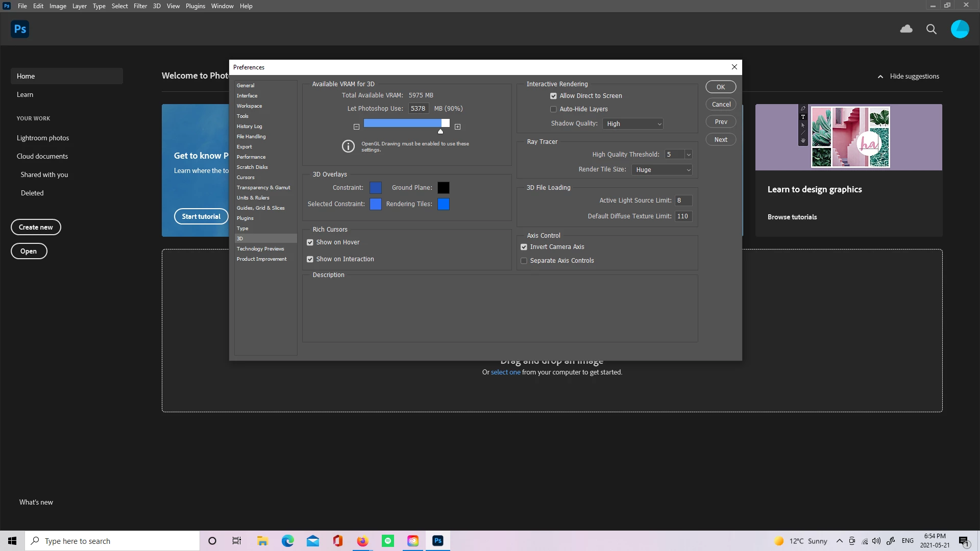Viewport: 980px width, 551px height.
Task: Expand the Render Tile Size dropdown
Action: click(662, 170)
